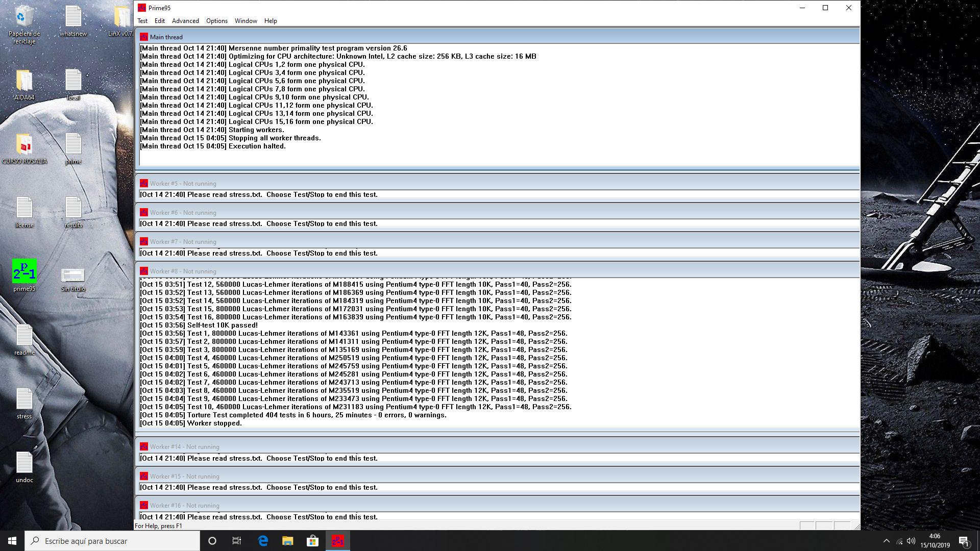
Task: Click the Worker #16 title bar icon
Action: pos(144,505)
